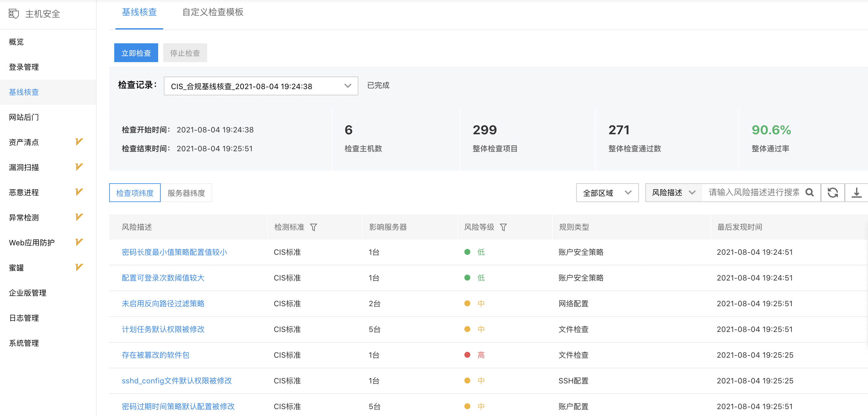
Task: Click the search magnifier icon
Action: pyautogui.click(x=809, y=193)
